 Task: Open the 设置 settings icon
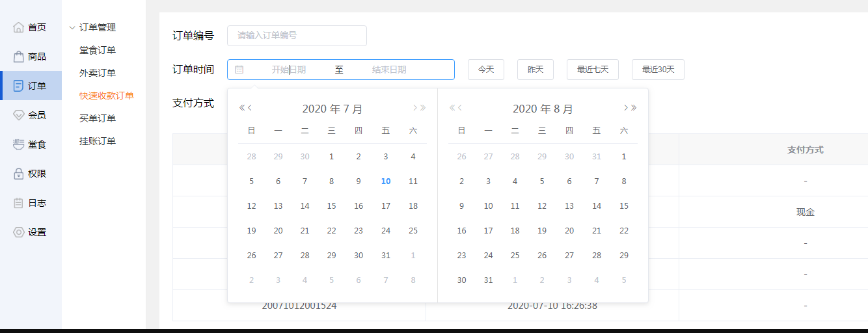pyautogui.click(x=18, y=232)
